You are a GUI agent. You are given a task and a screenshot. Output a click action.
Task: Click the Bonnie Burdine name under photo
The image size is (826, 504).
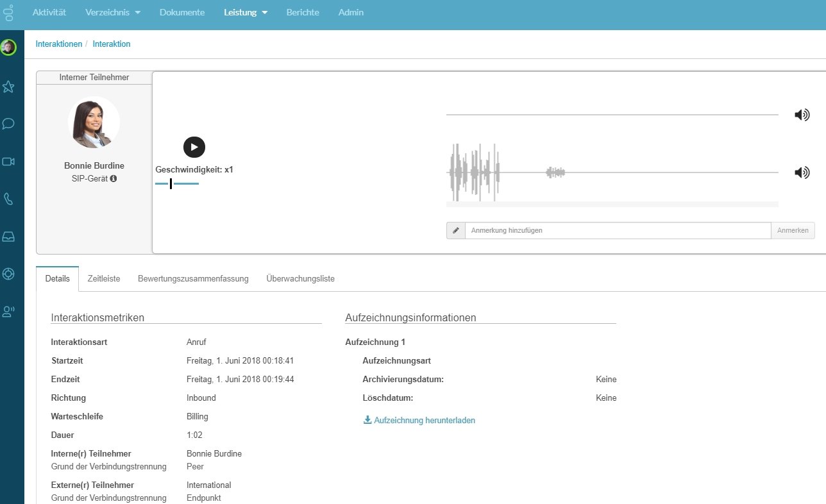(94, 165)
